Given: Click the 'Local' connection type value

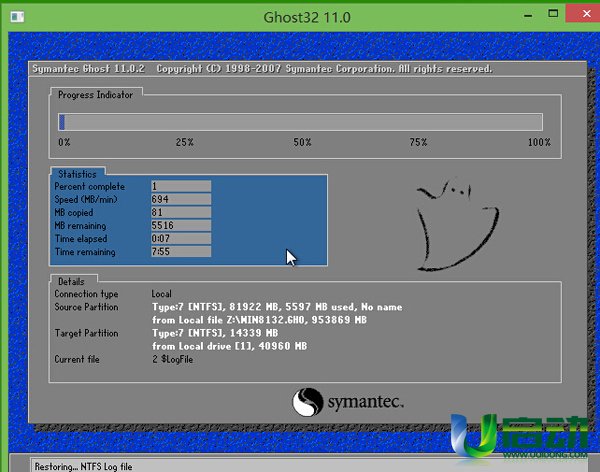Looking at the screenshot, I should (161, 294).
